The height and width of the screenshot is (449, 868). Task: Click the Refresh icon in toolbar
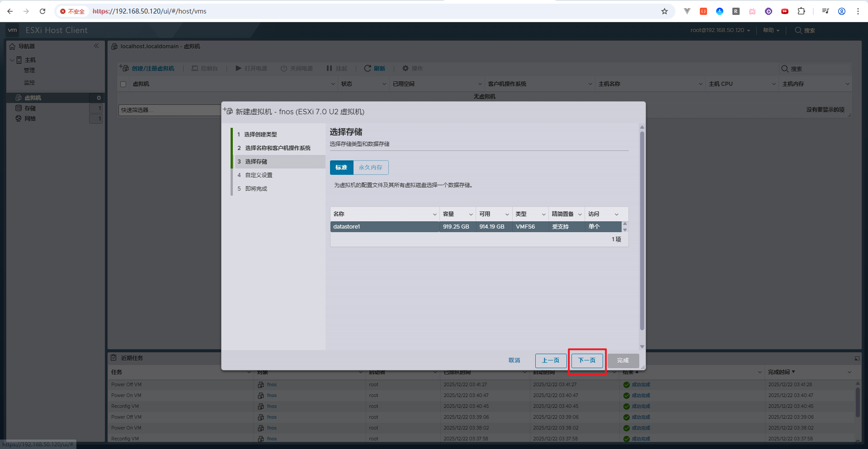pyautogui.click(x=368, y=68)
